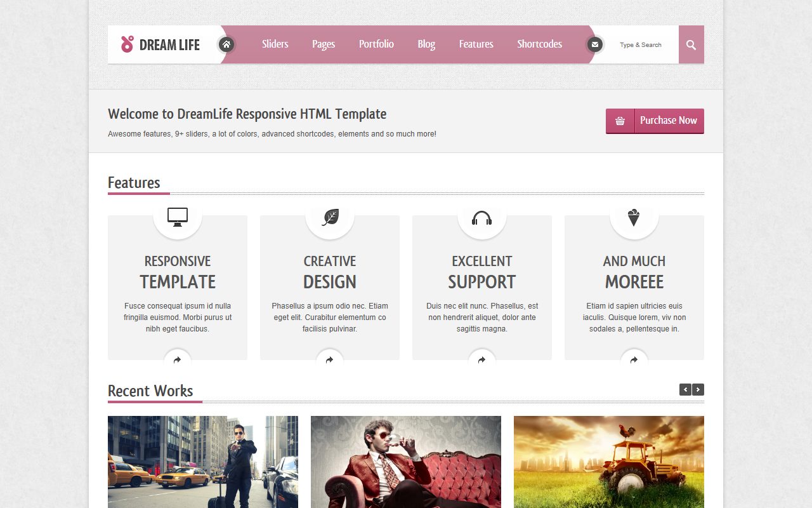Viewport: 812px width, 508px height.
Task: Click the magnifier search button
Action: click(691, 44)
